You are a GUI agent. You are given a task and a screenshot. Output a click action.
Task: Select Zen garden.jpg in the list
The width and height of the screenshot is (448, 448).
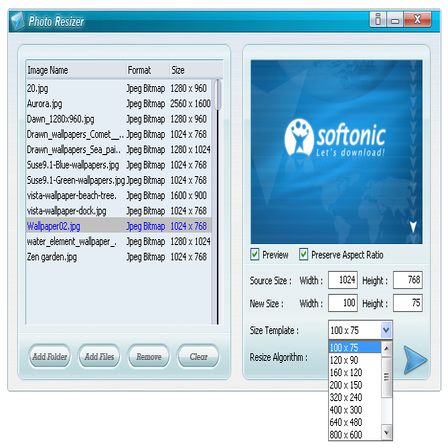coord(119,257)
